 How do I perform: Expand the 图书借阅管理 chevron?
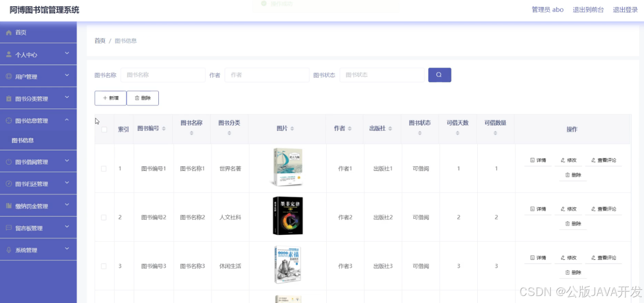67,161
